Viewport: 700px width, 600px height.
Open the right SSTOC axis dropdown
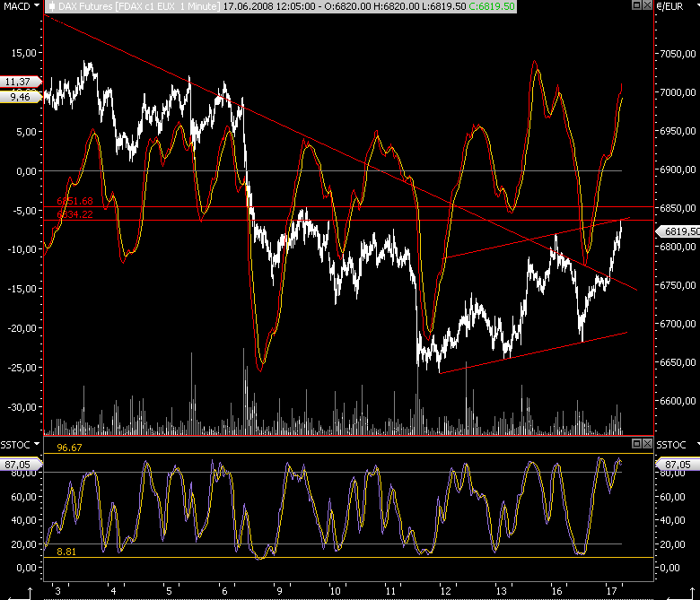(x=698, y=444)
